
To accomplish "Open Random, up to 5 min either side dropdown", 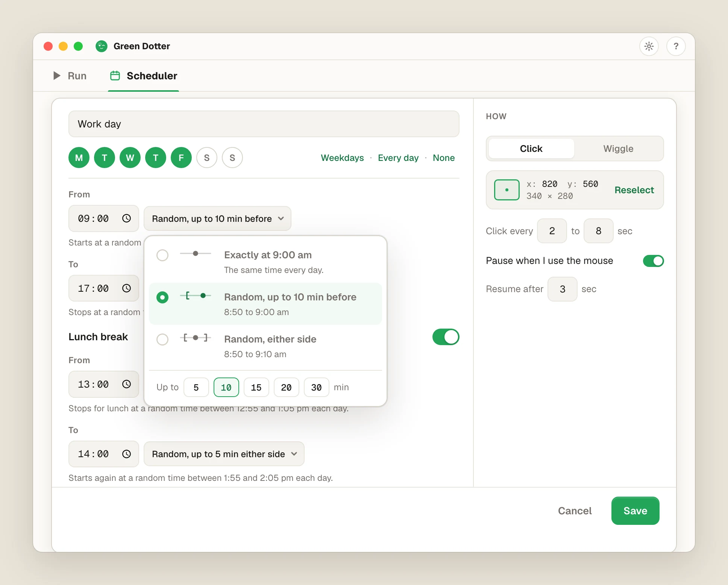I will 224,454.
